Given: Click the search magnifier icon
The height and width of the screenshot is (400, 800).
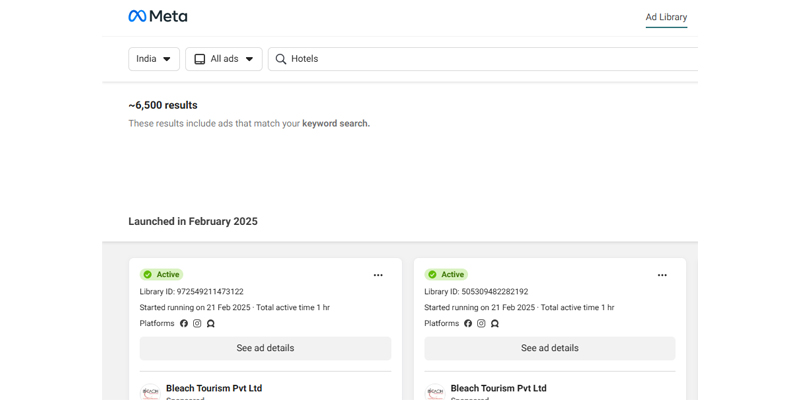Looking at the screenshot, I should (x=281, y=59).
